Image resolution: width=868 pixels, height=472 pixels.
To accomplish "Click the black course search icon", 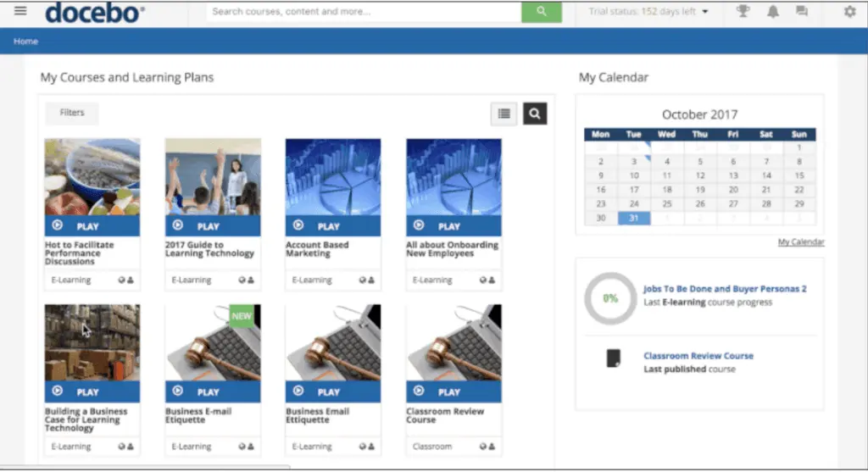I will 535,114.
